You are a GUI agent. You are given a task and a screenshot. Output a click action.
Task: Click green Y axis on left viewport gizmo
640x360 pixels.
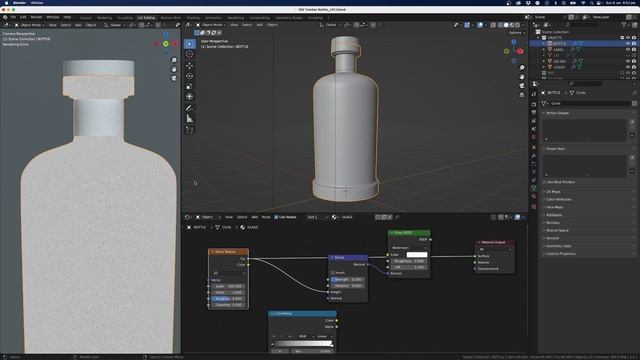pos(166,44)
